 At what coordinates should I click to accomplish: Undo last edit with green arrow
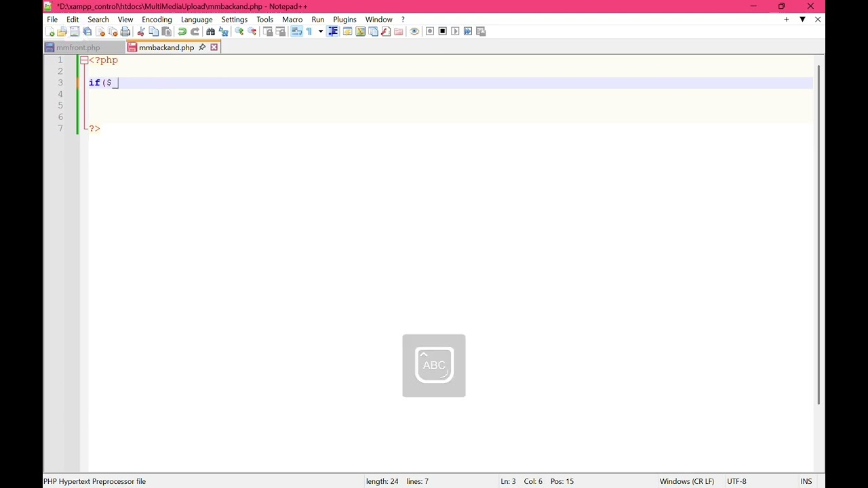(182, 31)
